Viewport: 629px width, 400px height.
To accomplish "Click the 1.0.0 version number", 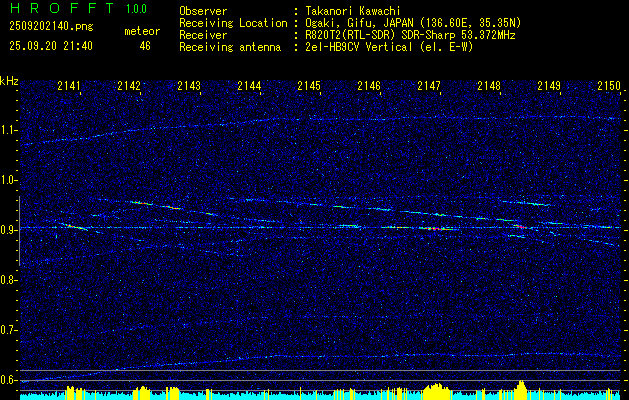I will (x=139, y=10).
